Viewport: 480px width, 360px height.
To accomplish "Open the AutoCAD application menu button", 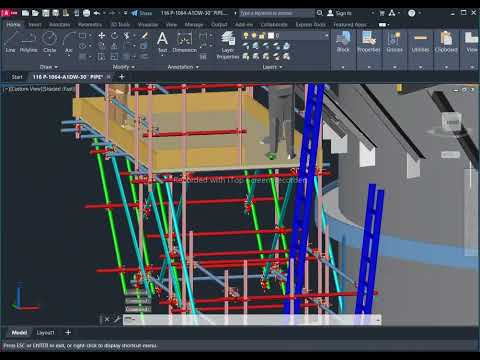I will [x=9, y=13].
